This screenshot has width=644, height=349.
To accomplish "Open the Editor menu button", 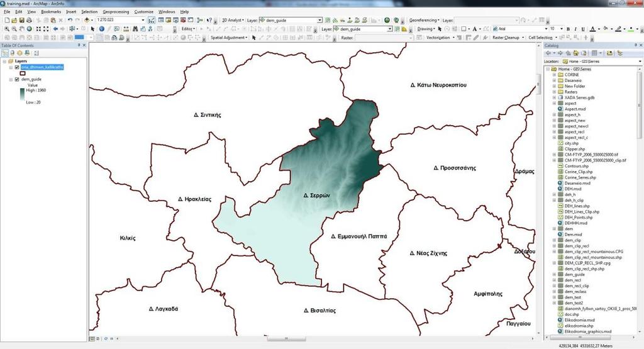I will coord(189,29).
